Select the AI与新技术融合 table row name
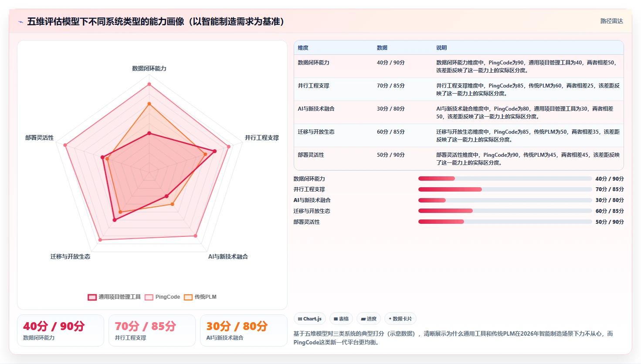 (x=316, y=109)
